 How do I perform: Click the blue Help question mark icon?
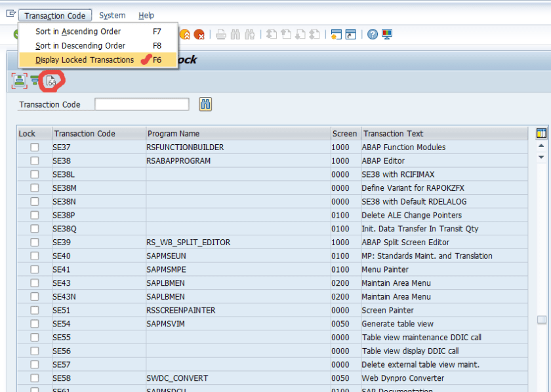click(x=373, y=35)
